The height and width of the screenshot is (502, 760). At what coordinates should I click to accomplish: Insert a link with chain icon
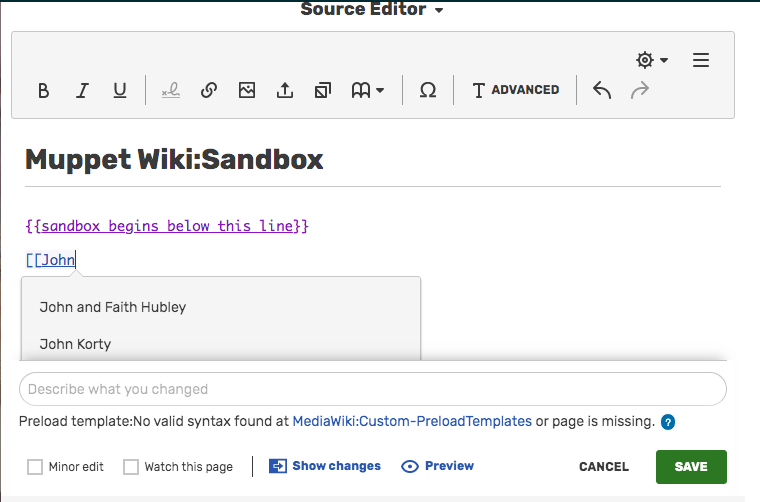pyautogui.click(x=209, y=90)
